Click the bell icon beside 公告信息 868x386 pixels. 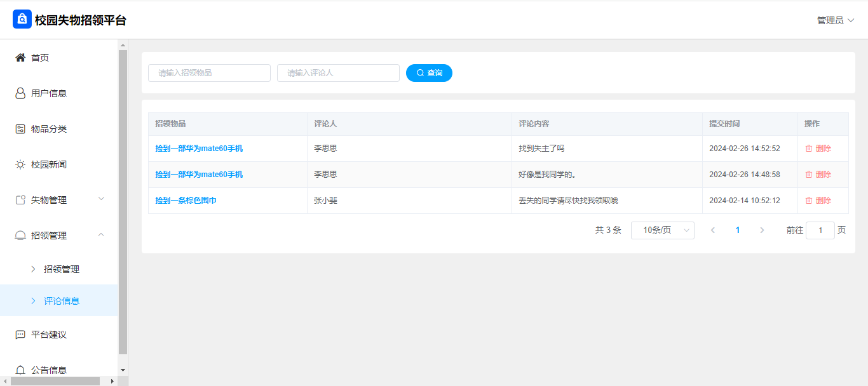20,370
